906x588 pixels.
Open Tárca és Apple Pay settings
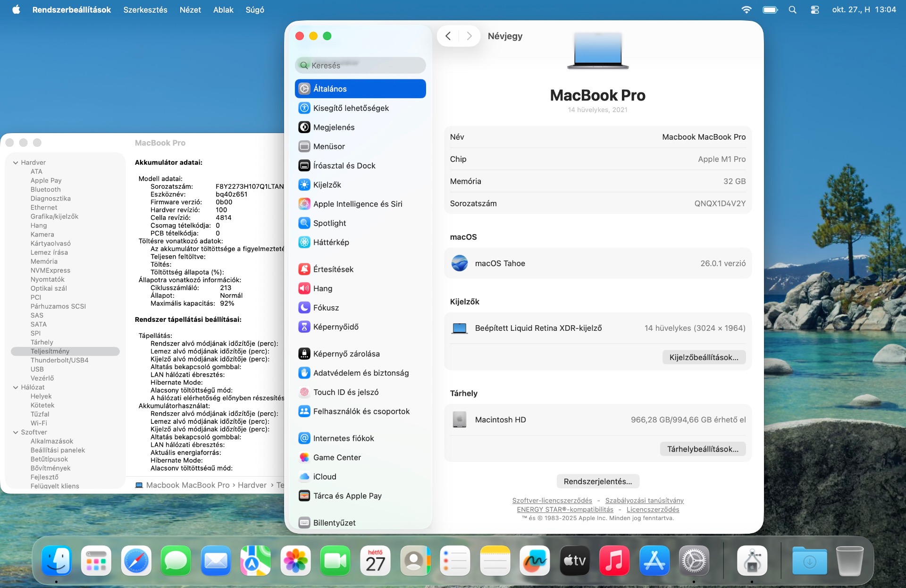347,496
